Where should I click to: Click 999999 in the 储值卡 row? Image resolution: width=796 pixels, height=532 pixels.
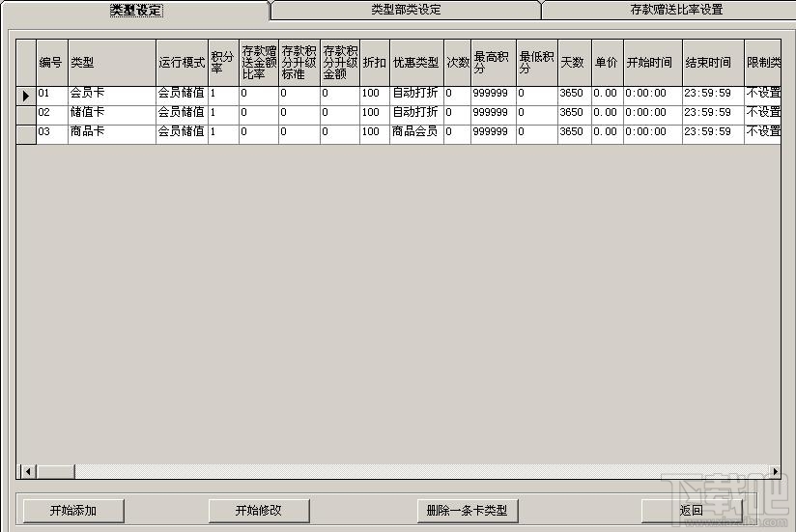(494, 113)
